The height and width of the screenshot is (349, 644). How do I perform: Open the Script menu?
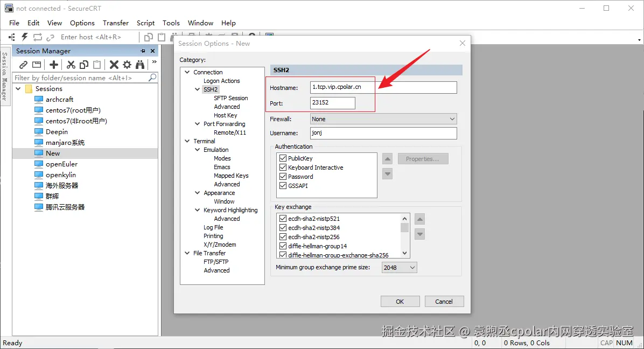[x=146, y=23]
